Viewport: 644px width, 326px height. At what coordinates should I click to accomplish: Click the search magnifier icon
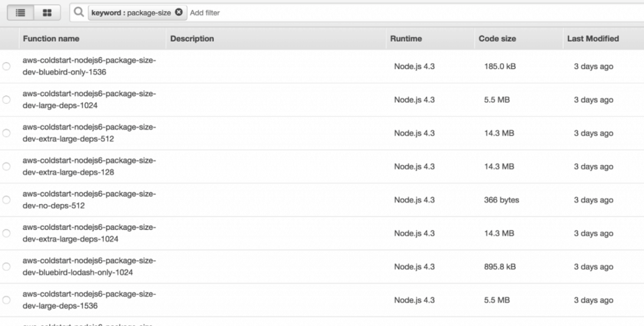[79, 13]
